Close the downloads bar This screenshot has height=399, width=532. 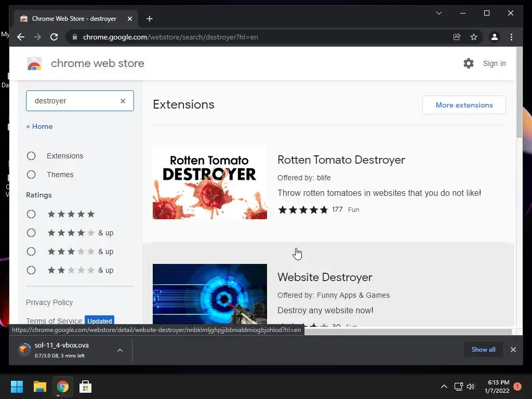click(x=513, y=350)
